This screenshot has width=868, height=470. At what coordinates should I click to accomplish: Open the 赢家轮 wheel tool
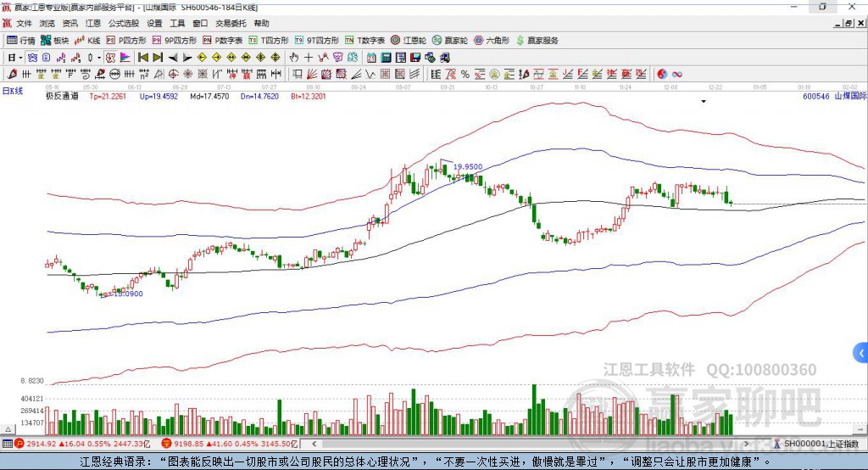coord(450,41)
